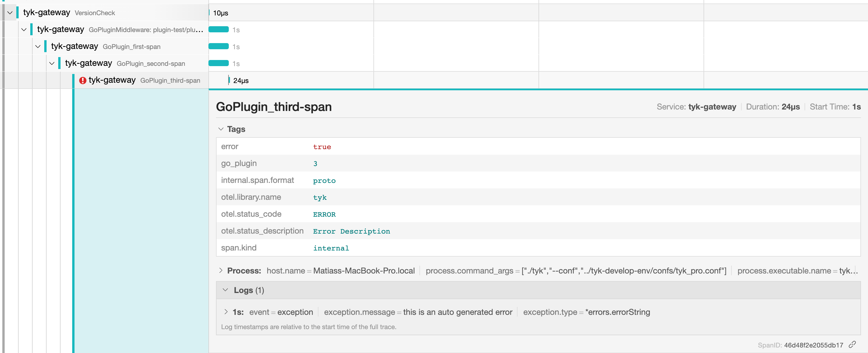Click the GoPlugin_third-span detail title

point(274,107)
